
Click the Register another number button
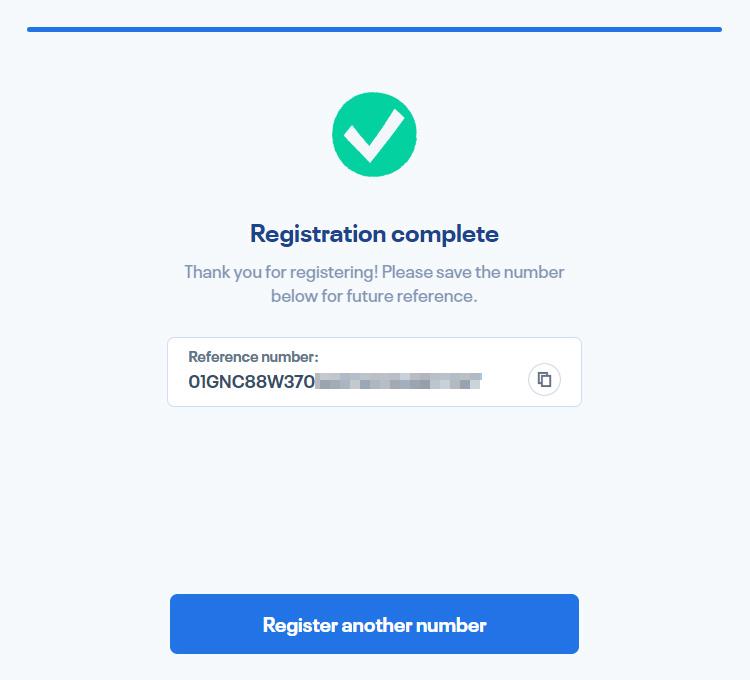pyautogui.click(x=374, y=624)
